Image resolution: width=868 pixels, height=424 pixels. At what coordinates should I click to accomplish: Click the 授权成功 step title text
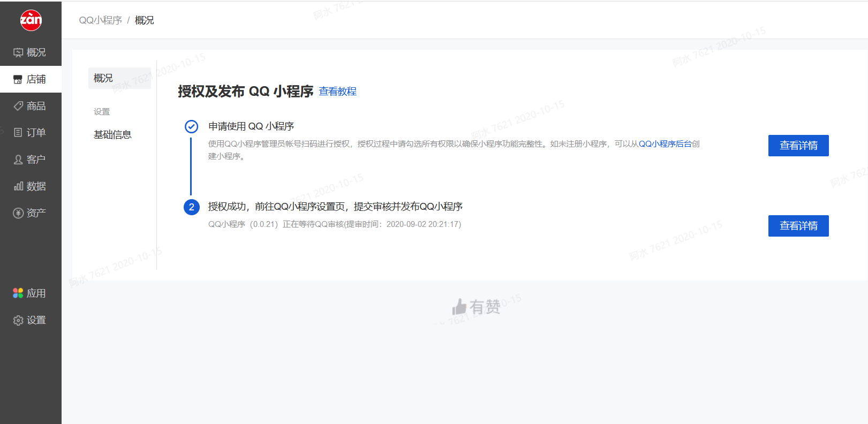click(x=335, y=207)
